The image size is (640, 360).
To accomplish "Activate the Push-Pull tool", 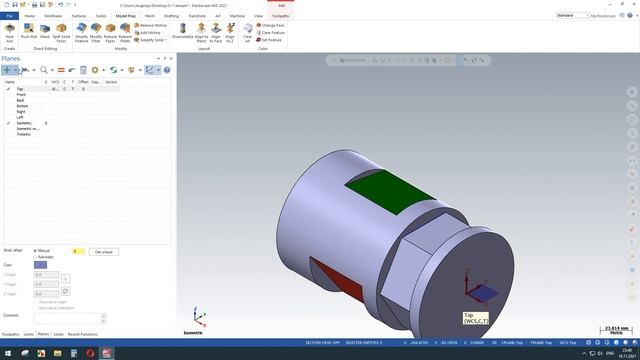I will tap(29, 31).
